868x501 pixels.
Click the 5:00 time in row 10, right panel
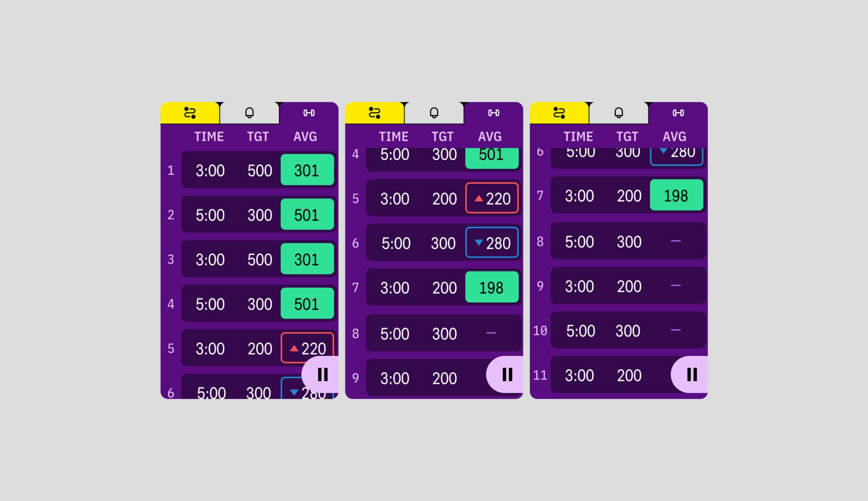(581, 331)
